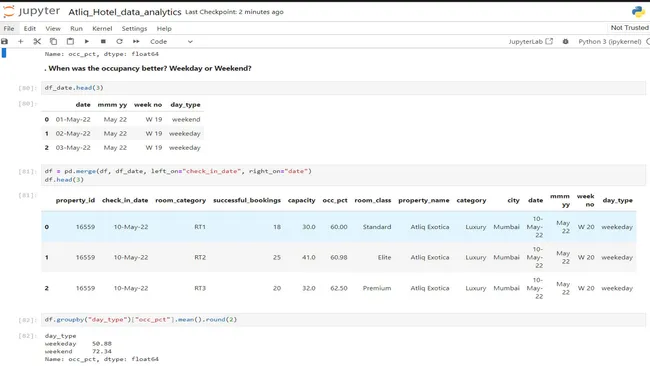Click the Elite room class cell
This screenshot has width=650, height=366.
coord(384,257)
